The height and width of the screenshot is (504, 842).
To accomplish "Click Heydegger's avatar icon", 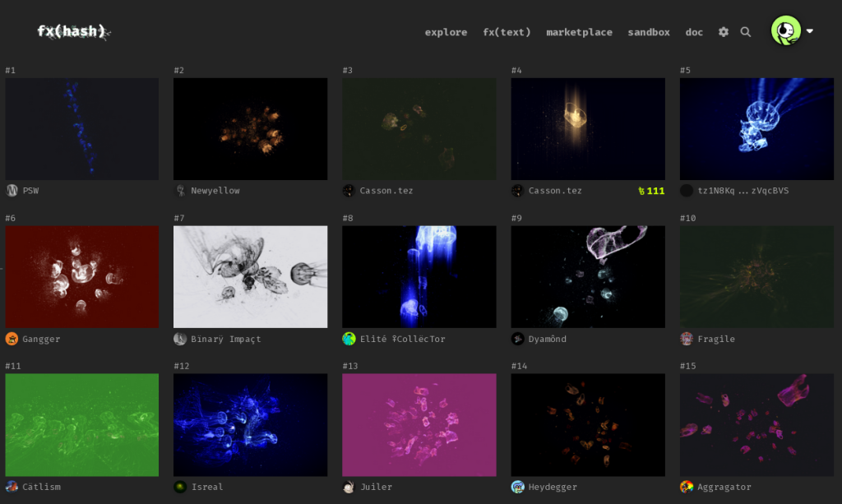I will 517,487.
